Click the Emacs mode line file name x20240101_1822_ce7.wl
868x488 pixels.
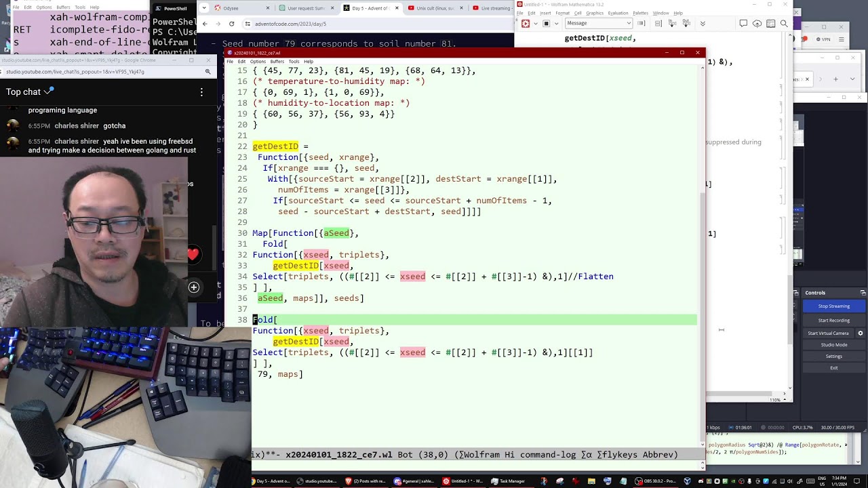(x=339, y=455)
